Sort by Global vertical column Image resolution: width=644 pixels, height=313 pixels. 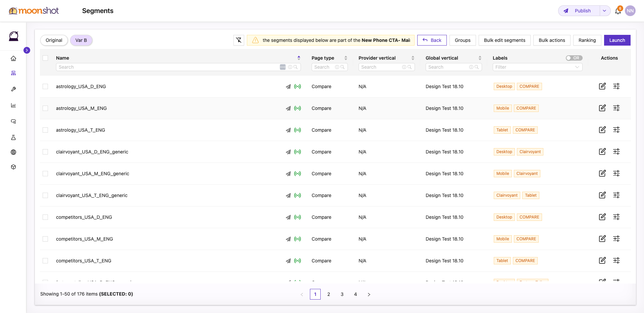click(480, 58)
